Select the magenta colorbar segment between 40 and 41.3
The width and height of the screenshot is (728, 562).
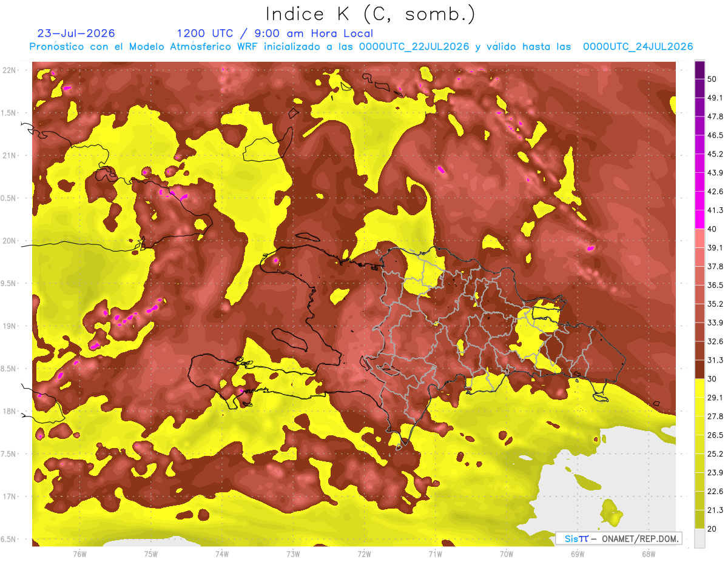pyautogui.click(x=699, y=219)
